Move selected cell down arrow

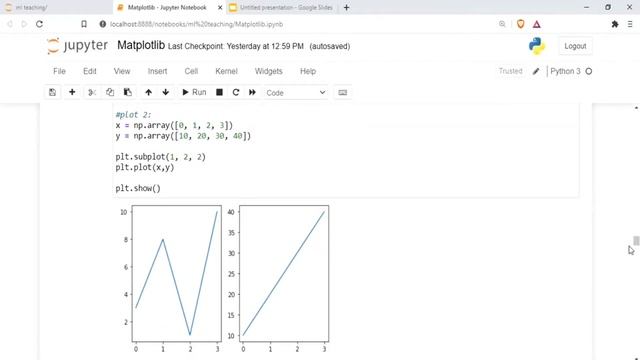click(166, 92)
